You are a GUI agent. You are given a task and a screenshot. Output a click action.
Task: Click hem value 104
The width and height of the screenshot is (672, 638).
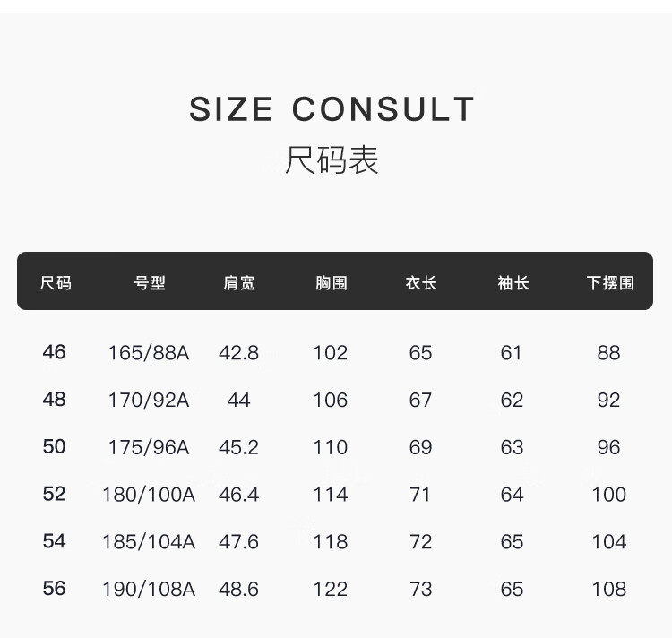coord(609,541)
